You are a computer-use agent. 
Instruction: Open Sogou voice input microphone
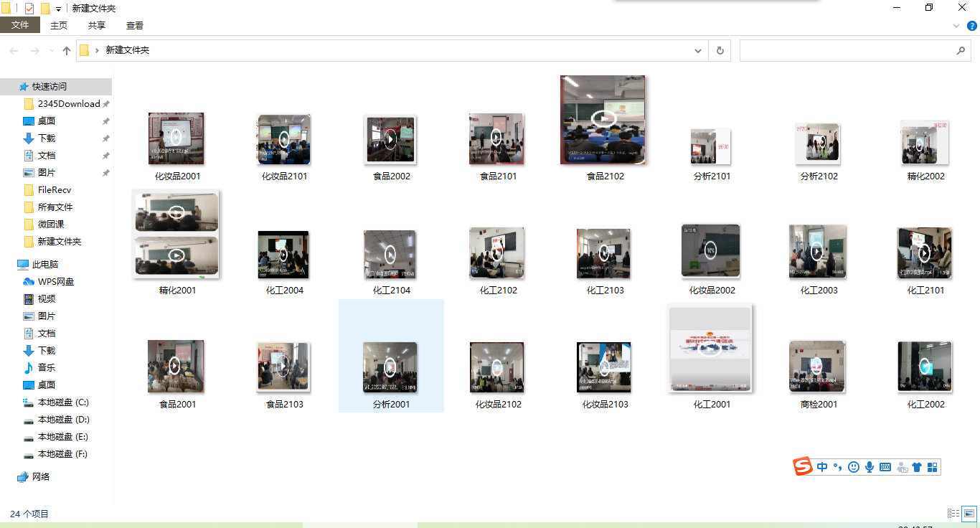pyautogui.click(x=870, y=467)
